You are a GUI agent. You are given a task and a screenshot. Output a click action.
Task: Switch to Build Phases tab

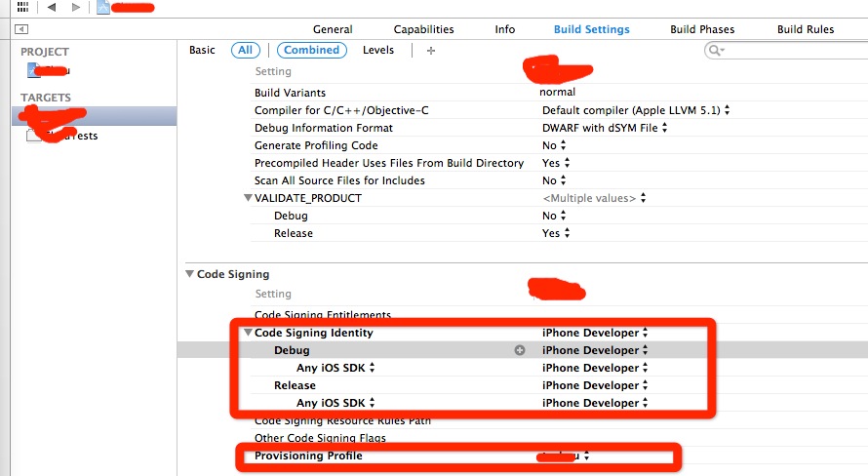point(702,29)
